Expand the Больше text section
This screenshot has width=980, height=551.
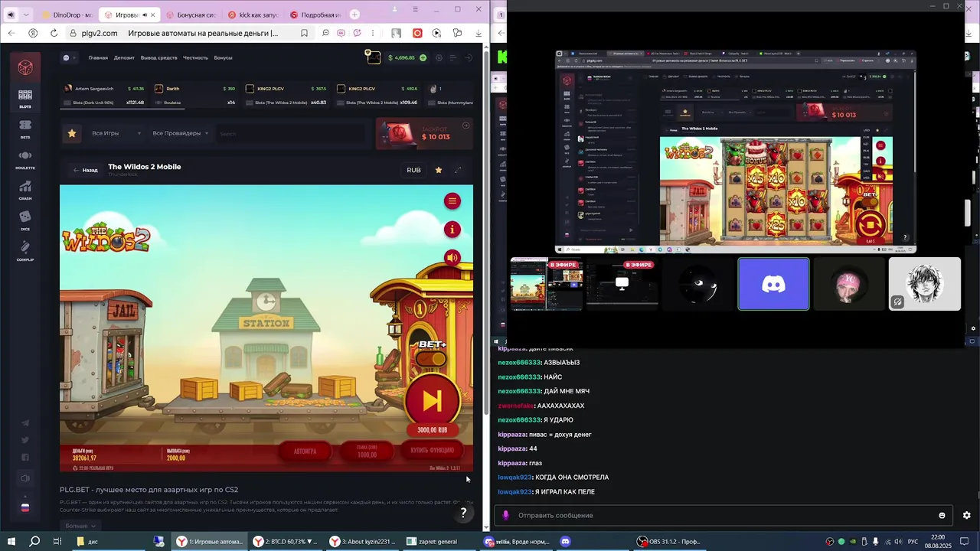[x=80, y=526]
